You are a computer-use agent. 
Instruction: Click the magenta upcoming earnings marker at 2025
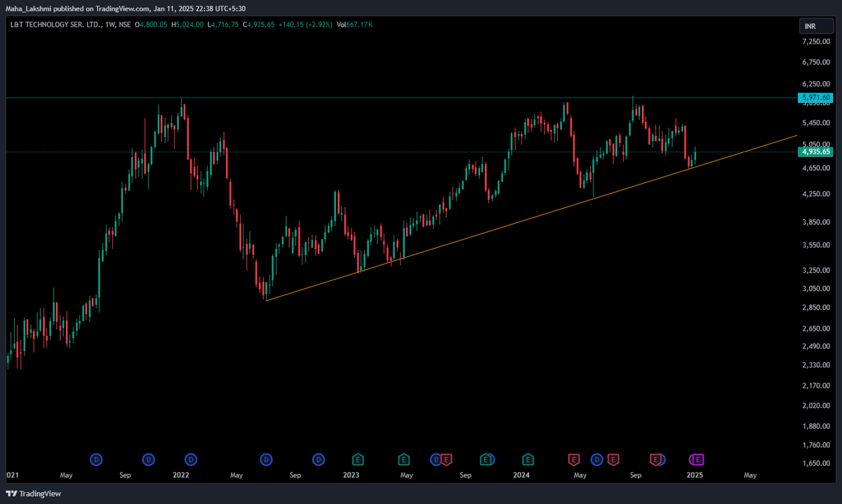[698, 459]
